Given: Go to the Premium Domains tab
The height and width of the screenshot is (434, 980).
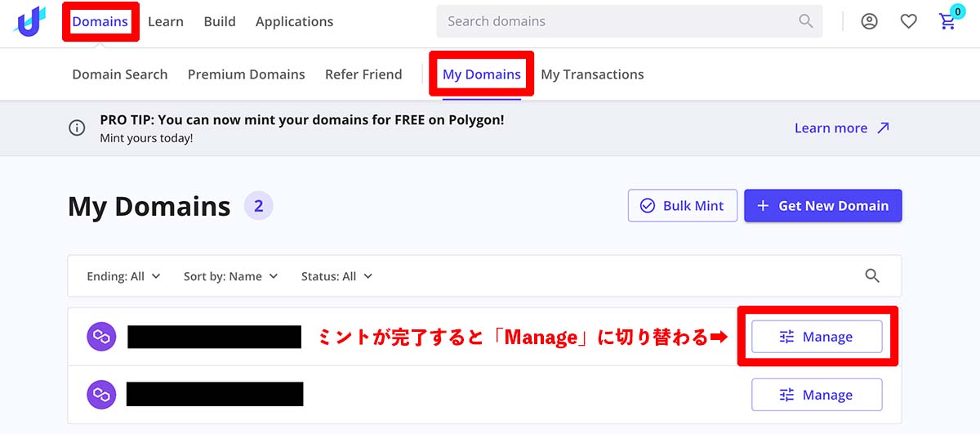Looking at the screenshot, I should pos(247,74).
